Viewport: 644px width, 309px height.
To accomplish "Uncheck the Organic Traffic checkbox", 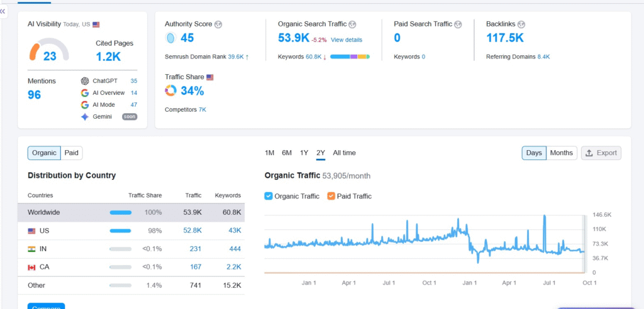I will tap(269, 196).
